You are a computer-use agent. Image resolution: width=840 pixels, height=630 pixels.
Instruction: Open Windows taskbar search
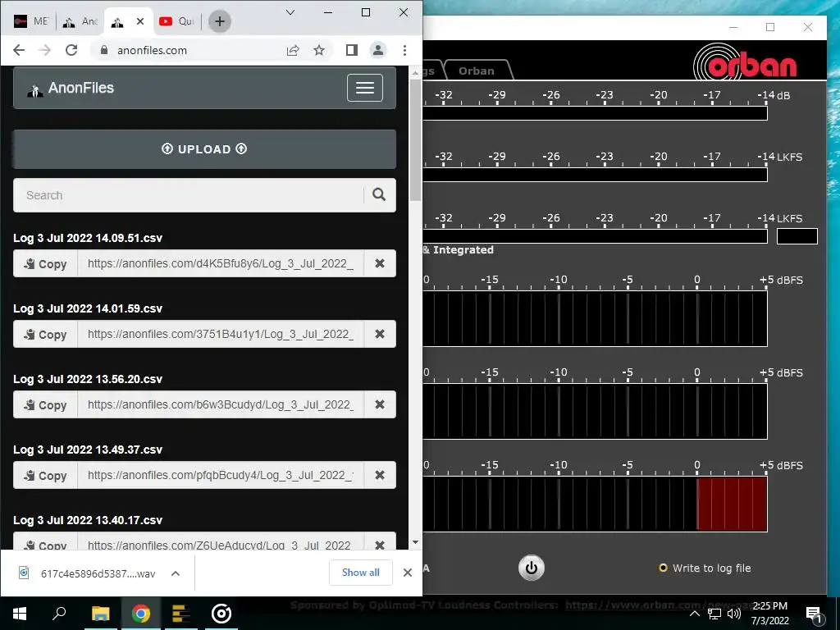point(59,614)
